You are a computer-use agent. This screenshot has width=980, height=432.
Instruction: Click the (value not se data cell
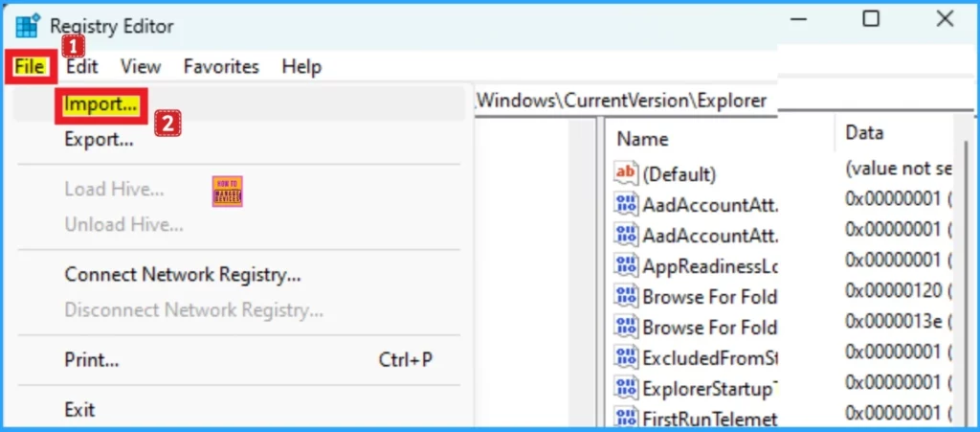898,168
